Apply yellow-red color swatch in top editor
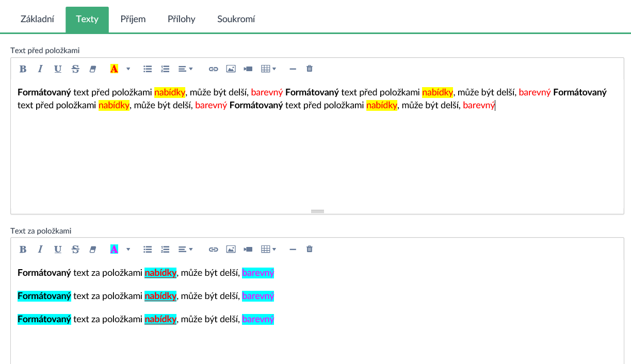 (114, 69)
